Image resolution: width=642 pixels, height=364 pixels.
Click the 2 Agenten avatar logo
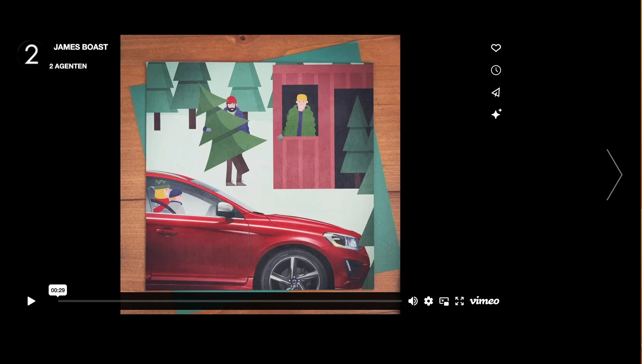31,54
